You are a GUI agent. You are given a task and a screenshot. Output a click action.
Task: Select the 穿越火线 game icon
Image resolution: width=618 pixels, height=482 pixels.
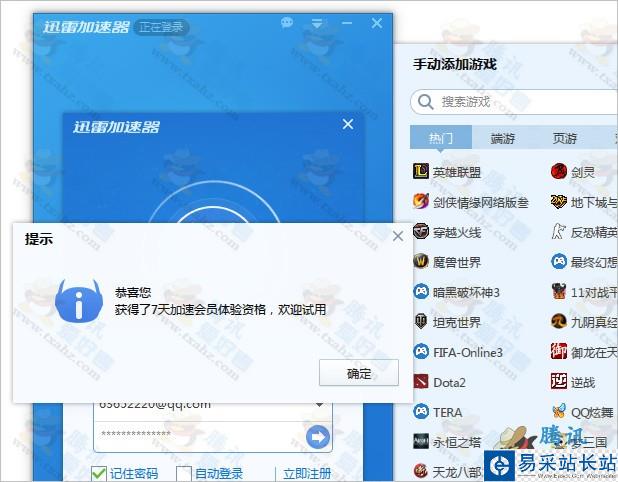pos(421,231)
